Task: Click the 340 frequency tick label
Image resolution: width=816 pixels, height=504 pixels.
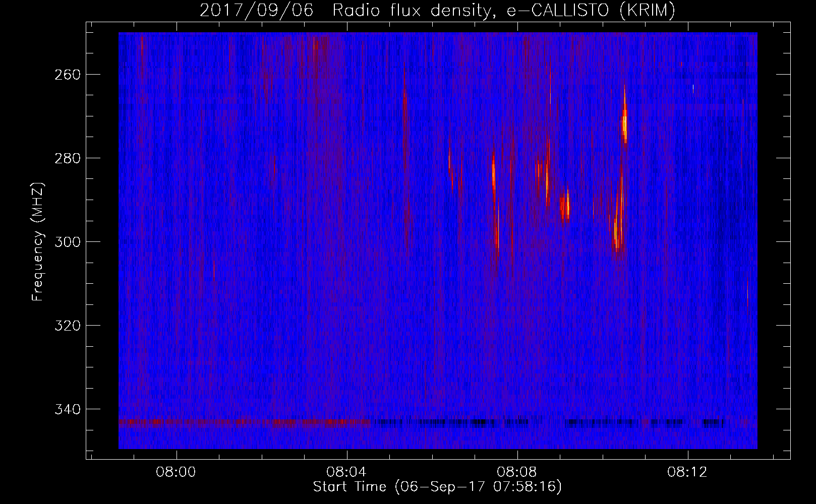Action: coord(67,409)
